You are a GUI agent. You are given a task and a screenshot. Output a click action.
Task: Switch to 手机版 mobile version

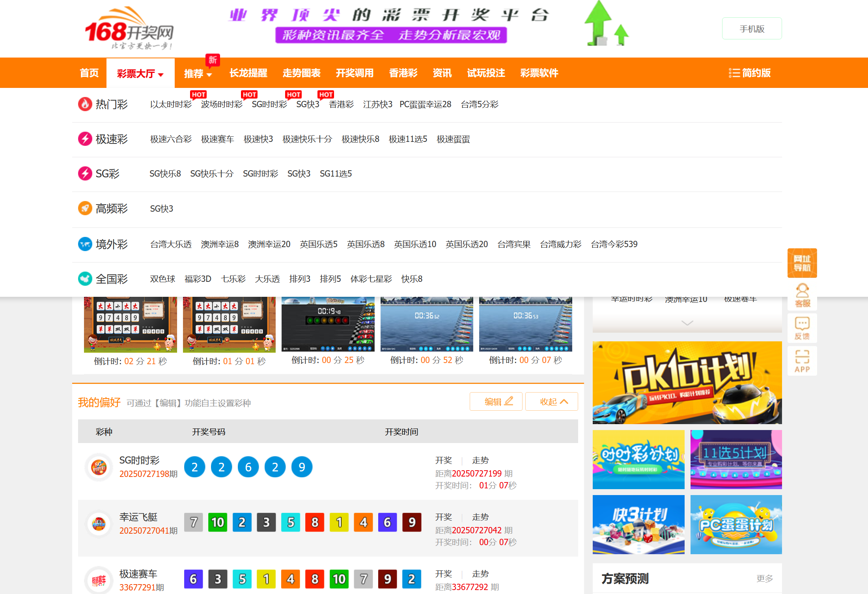click(x=751, y=28)
